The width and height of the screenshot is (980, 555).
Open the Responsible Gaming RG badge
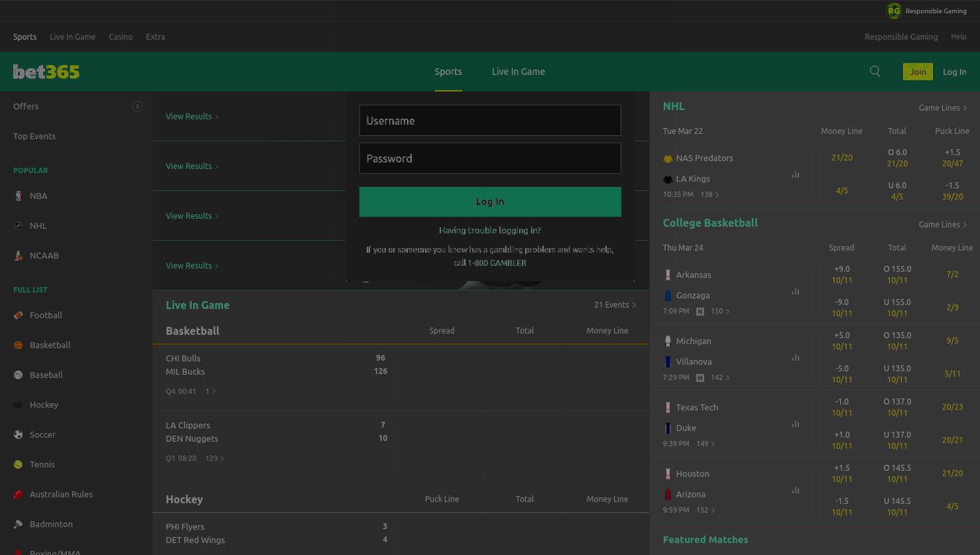click(894, 11)
